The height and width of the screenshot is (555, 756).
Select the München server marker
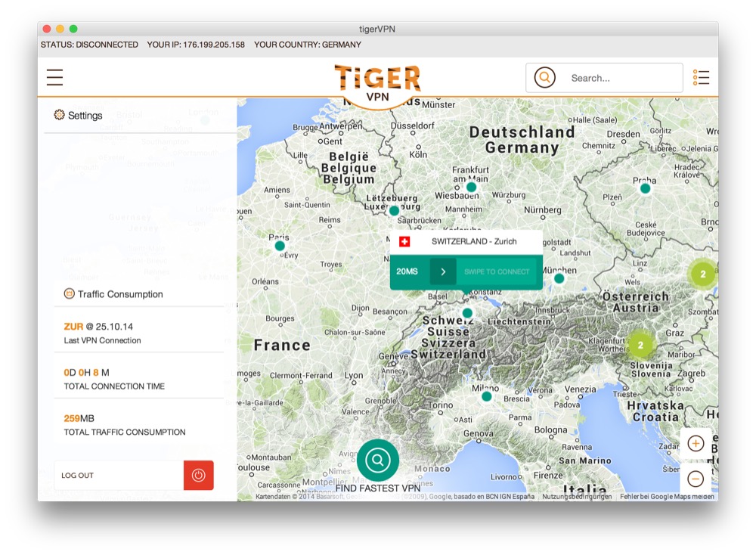[559, 278]
